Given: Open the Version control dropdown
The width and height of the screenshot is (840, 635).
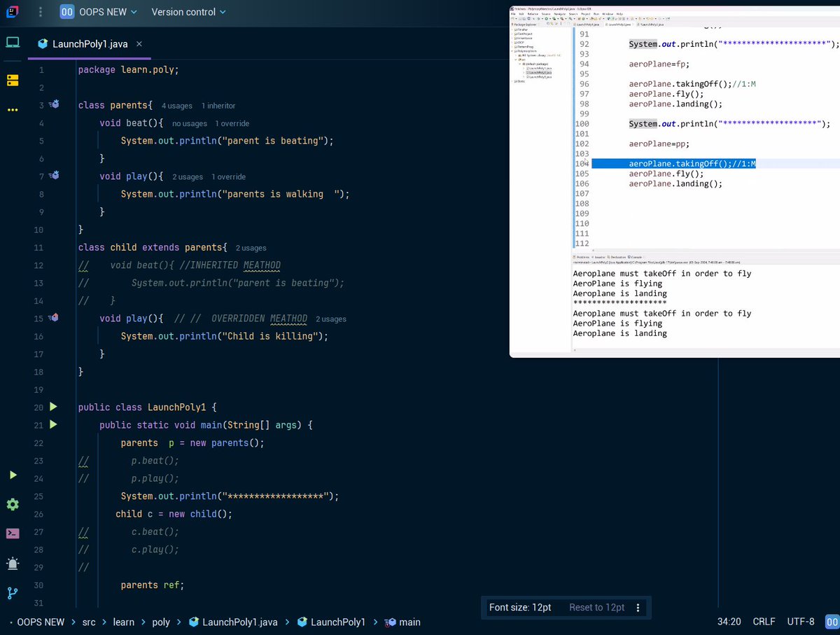Looking at the screenshot, I should pyautogui.click(x=188, y=12).
